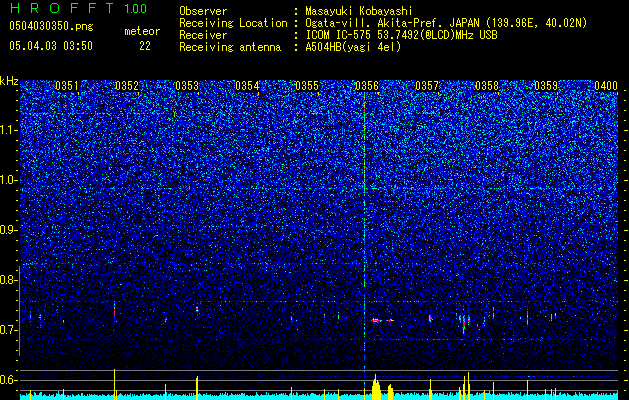This screenshot has height=400, width=629.
Task: Click the 0352 time marker
Action: tap(127, 86)
